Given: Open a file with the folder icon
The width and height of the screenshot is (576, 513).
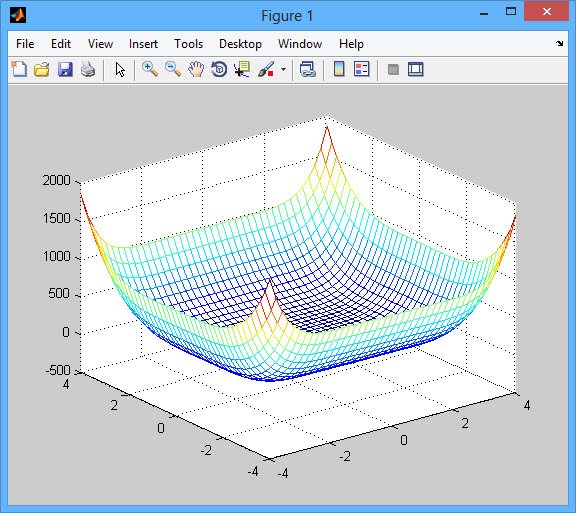Looking at the screenshot, I should tap(42, 69).
